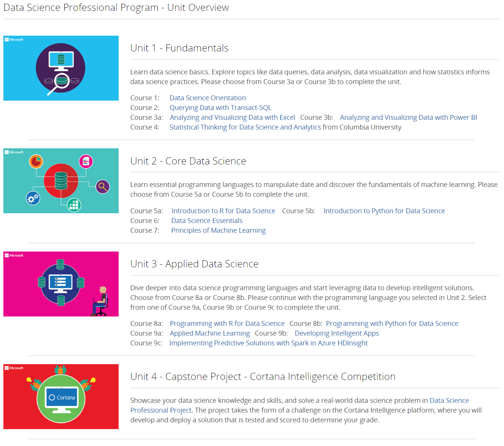
Task: Click the Unit 4 Cortana capstone thumbnail
Action: point(61,396)
